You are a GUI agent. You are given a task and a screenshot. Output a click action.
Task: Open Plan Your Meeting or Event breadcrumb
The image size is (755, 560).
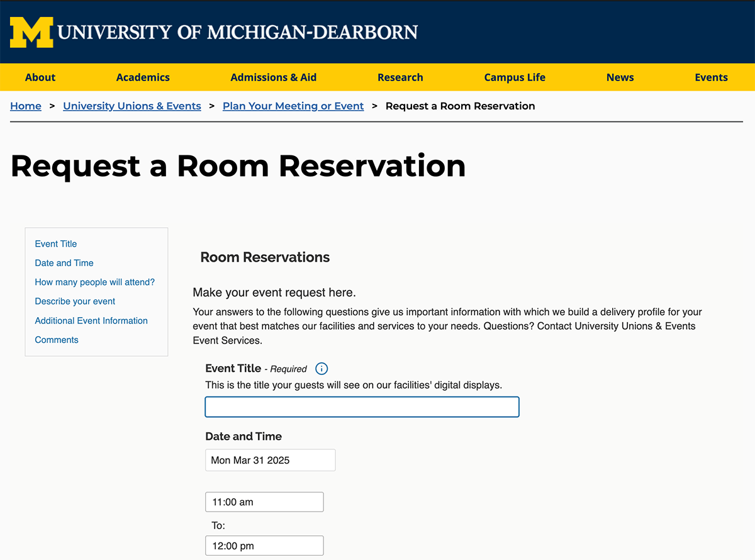pos(293,106)
